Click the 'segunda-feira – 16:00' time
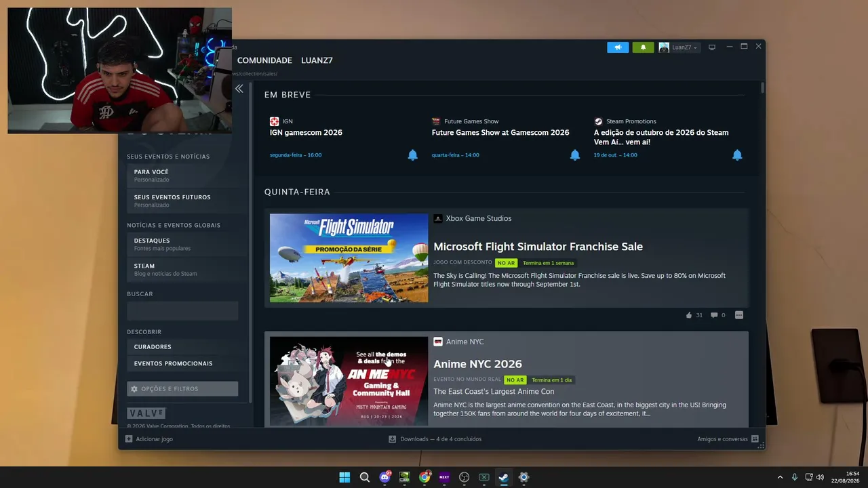 click(296, 155)
